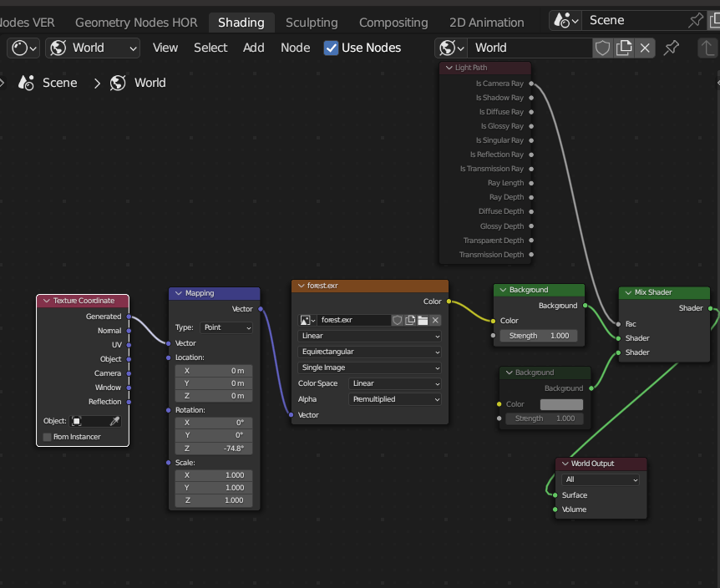Collapse the forest.exr node
The height and width of the screenshot is (588, 720).
302,286
